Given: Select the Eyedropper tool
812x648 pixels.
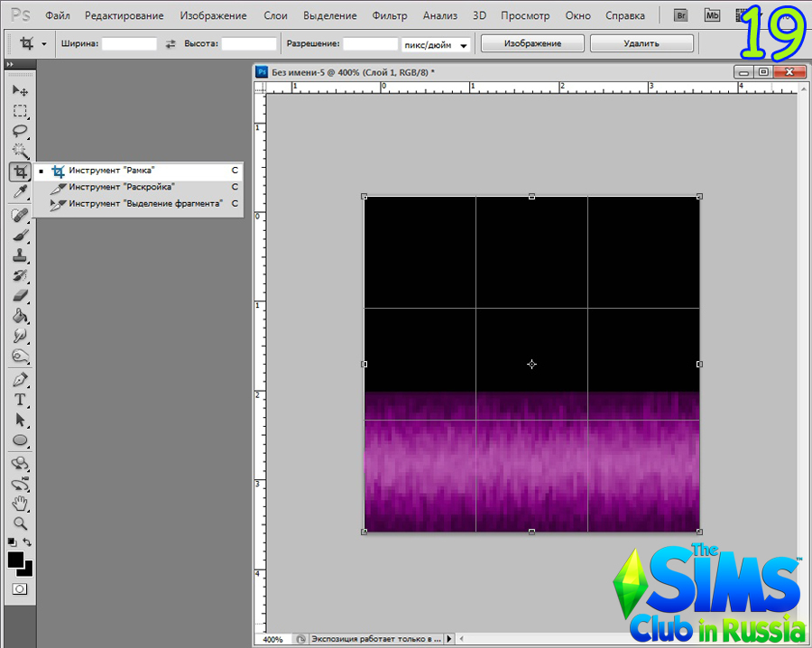Looking at the screenshot, I should (19, 192).
